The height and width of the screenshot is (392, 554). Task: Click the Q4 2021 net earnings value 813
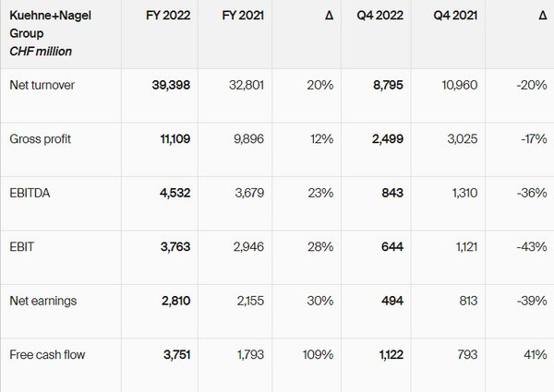point(466,299)
